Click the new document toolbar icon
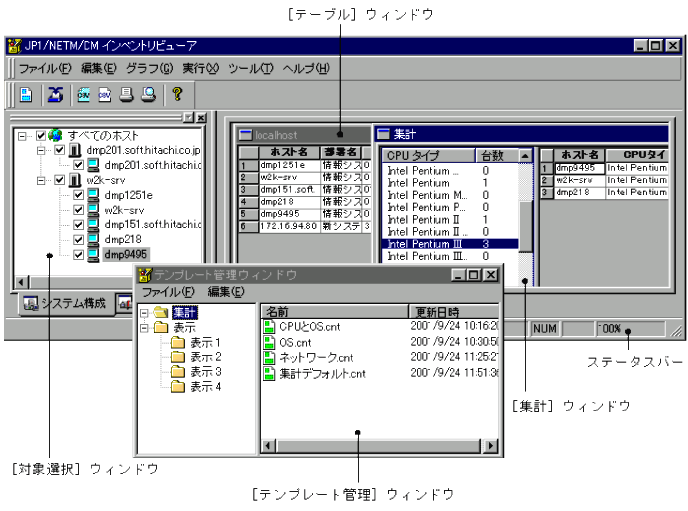The image size is (688, 511). 26,94
